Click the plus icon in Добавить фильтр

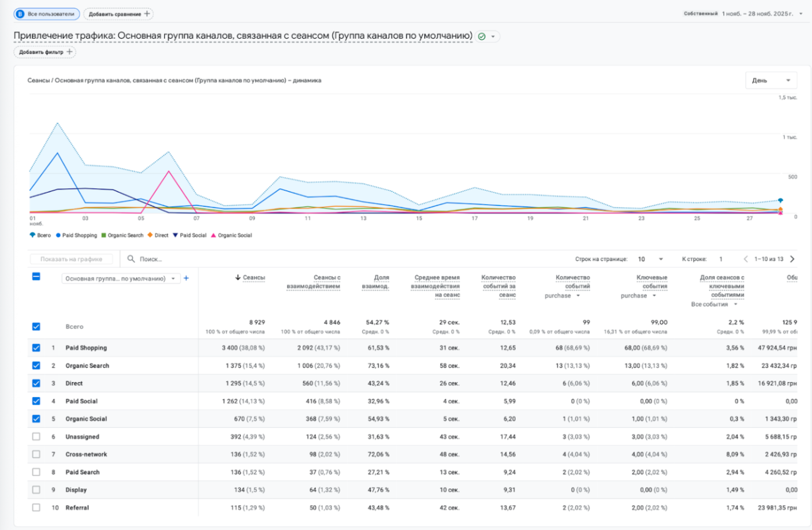point(70,52)
